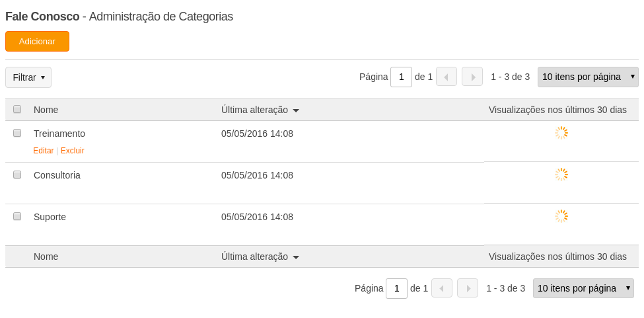The height and width of the screenshot is (318, 644).
Task: Click the Consultoria row loading spinner
Action: (561, 175)
